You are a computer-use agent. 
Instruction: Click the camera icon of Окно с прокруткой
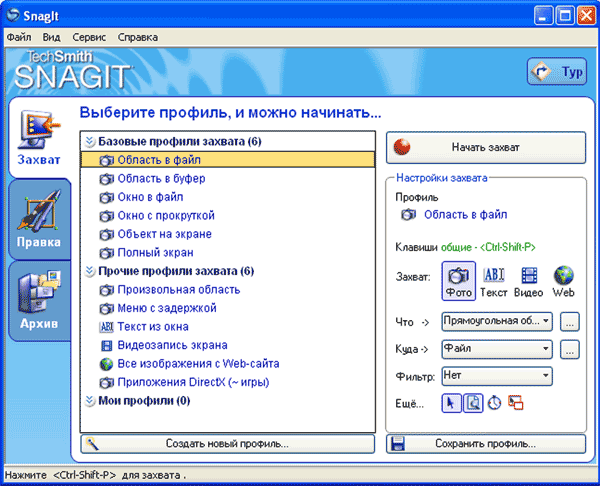106,216
